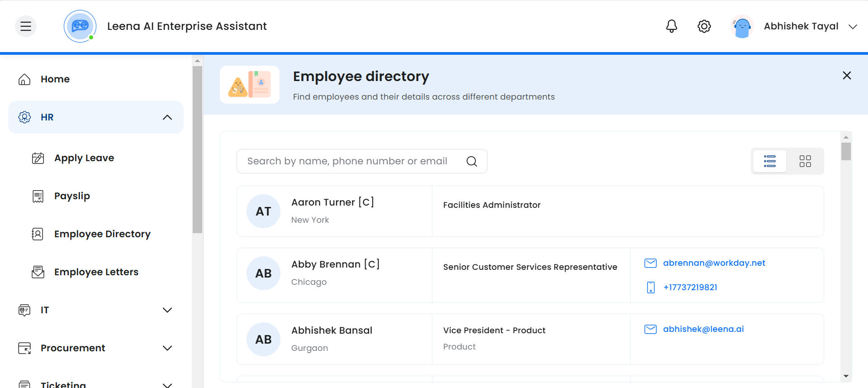The image size is (868, 388).
Task: Open settings via gear icon
Action: pyautogui.click(x=704, y=26)
